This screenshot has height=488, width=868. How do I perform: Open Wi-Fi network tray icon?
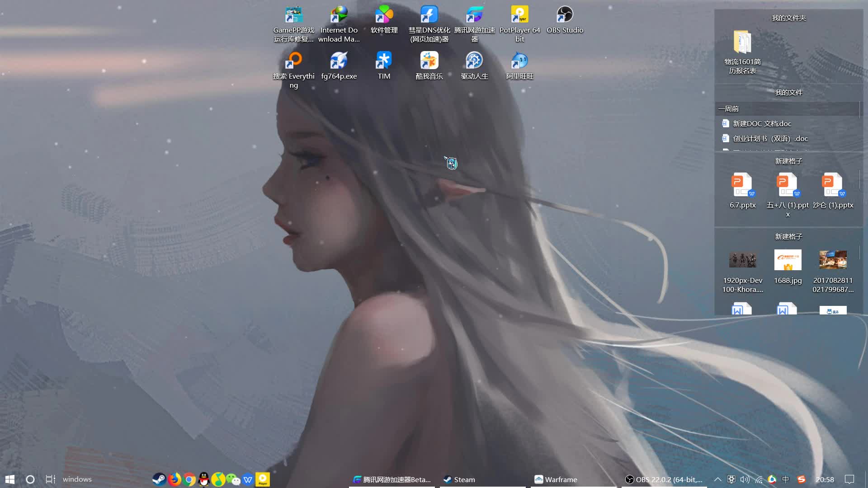click(759, 479)
